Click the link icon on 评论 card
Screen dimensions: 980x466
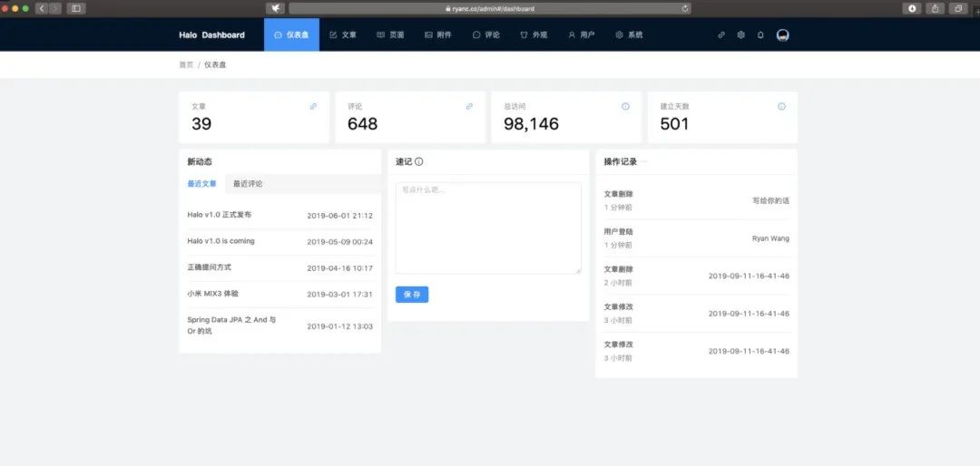469,106
